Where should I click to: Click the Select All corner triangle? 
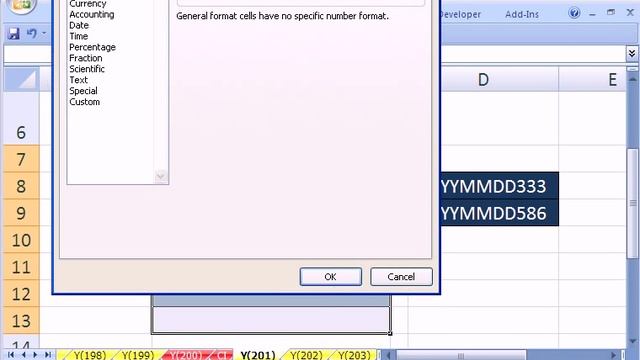pyautogui.click(x=22, y=80)
